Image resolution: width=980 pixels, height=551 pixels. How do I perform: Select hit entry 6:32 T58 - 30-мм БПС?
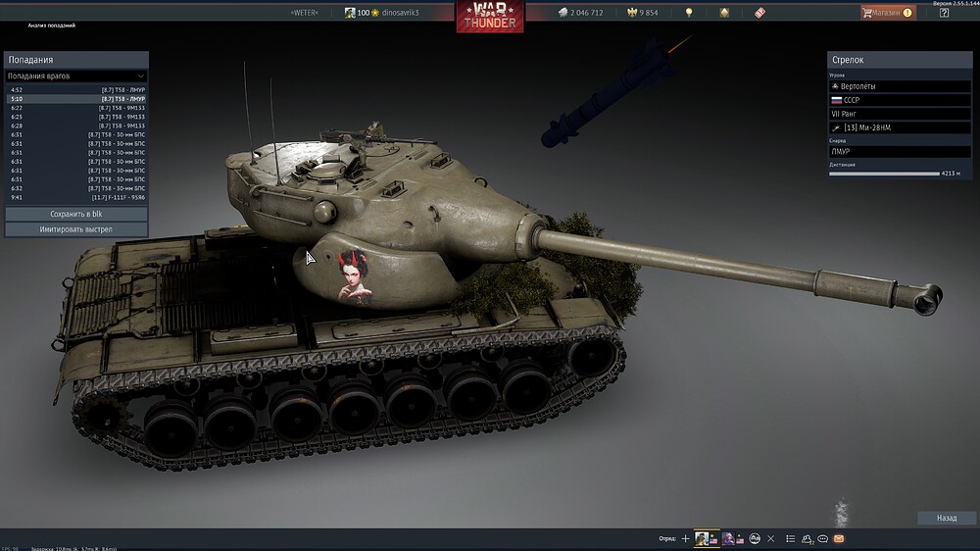pyautogui.click(x=76, y=188)
